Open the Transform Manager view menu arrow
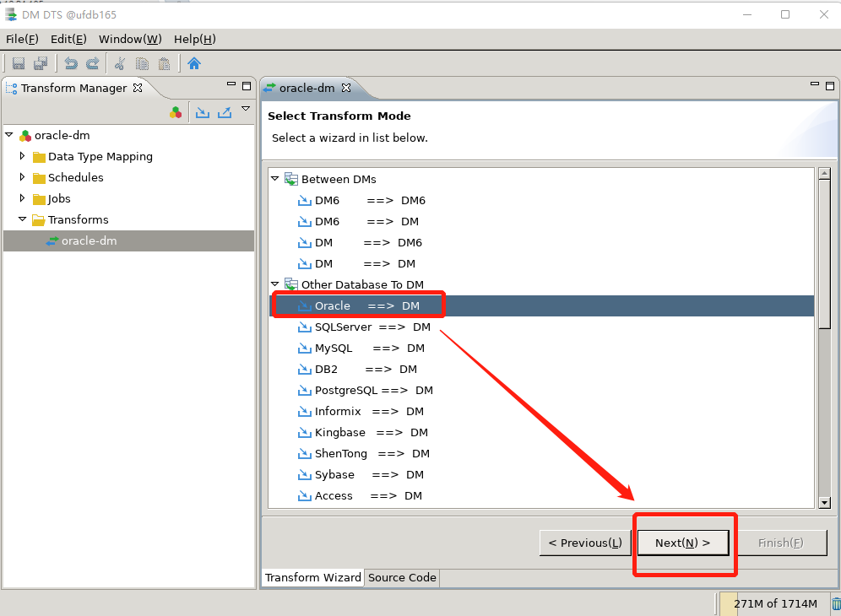Image resolution: width=841 pixels, height=616 pixels. coord(246,109)
